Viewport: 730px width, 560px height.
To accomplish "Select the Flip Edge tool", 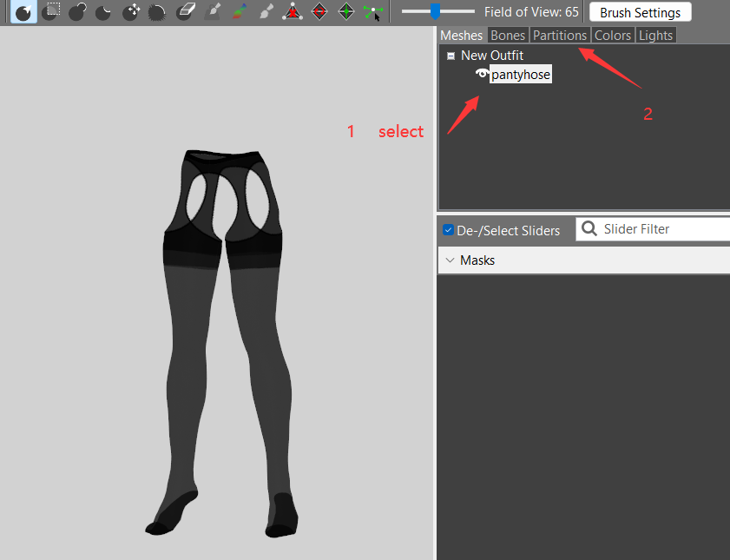I will [x=319, y=11].
